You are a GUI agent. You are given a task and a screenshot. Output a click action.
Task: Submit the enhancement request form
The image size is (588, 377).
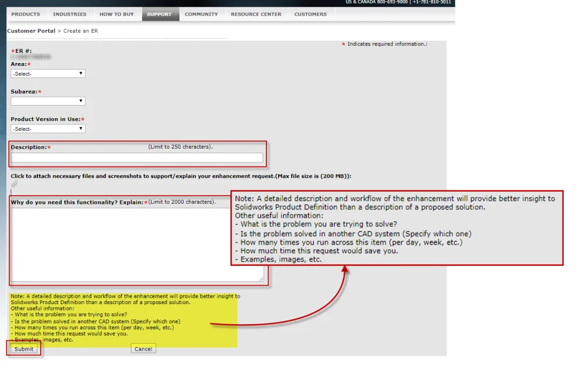tap(24, 349)
